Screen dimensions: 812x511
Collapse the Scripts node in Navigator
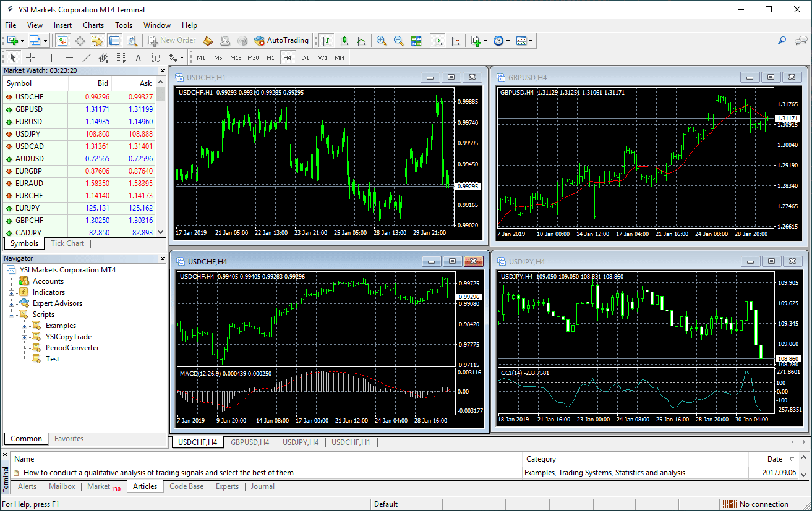tap(12, 315)
